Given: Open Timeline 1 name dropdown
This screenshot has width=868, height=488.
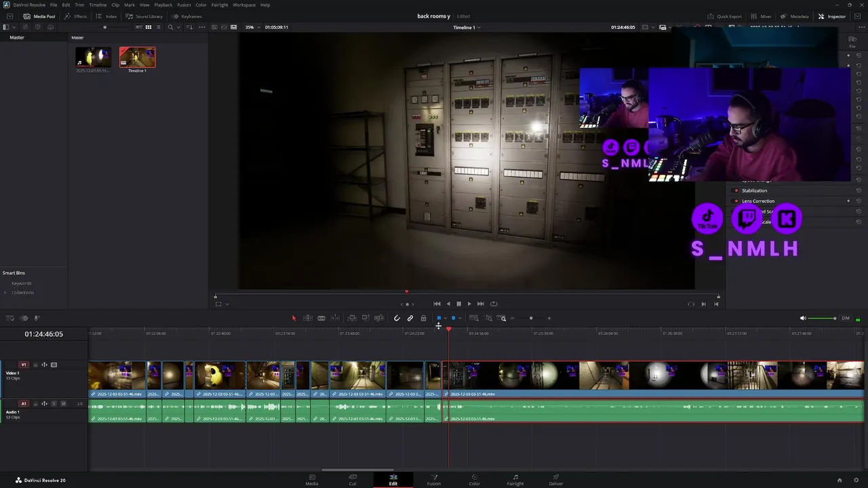Looking at the screenshot, I should tap(467, 27).
